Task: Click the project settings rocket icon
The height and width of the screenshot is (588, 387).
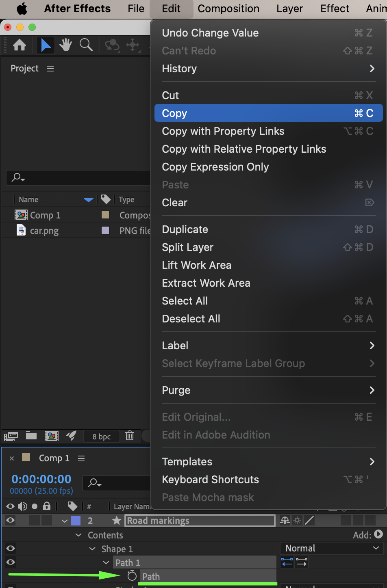Action: pyautogui.click(x=71, y=436)
